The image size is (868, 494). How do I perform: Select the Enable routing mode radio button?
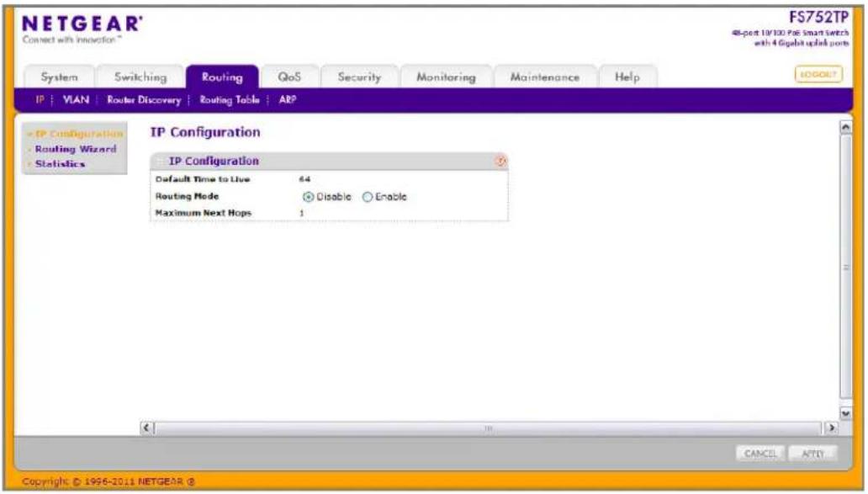pyautogui.click(x=368, y=197)
